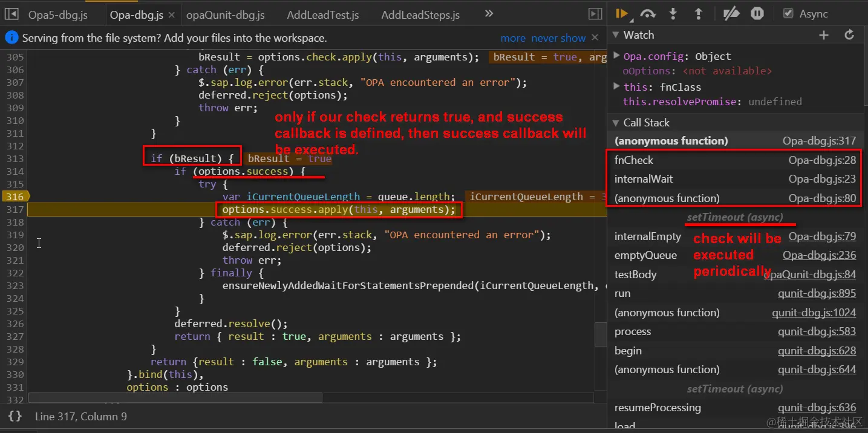Open the AddLeadSteps.js tab
Screen dimensions: 868x433
coord(420,15)
